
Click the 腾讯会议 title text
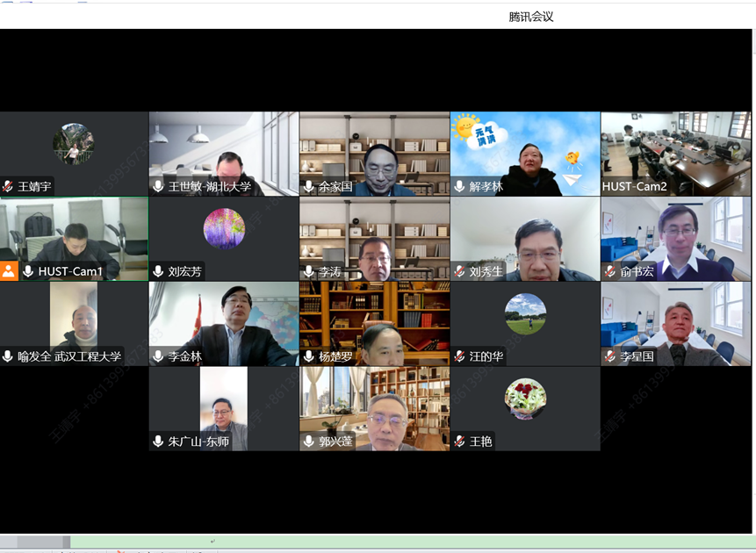[531, 17]
